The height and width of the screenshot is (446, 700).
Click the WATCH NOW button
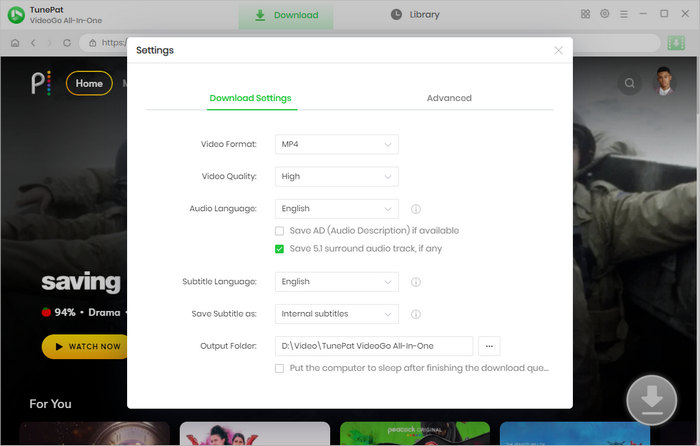[x=86, y=346]
